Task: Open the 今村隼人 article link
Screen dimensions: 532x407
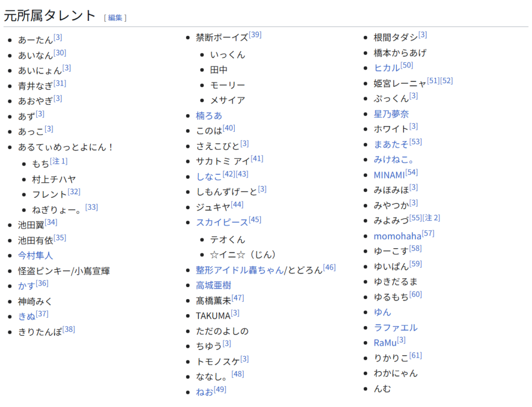Action: 35,255
